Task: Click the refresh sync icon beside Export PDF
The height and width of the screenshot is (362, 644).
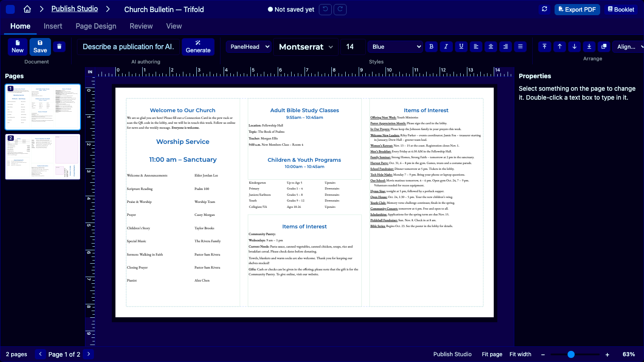Action: pyautogui.click(x=544, y=9)
